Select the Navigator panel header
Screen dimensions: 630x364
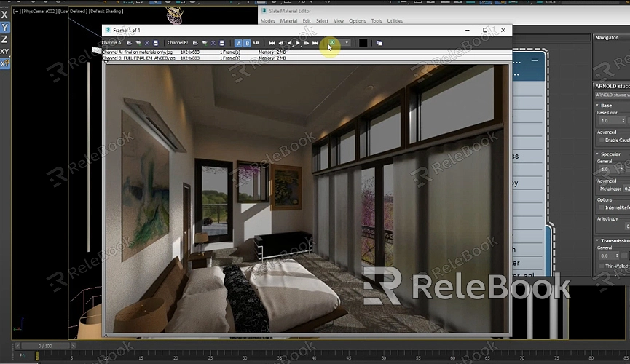coord(611,37)
